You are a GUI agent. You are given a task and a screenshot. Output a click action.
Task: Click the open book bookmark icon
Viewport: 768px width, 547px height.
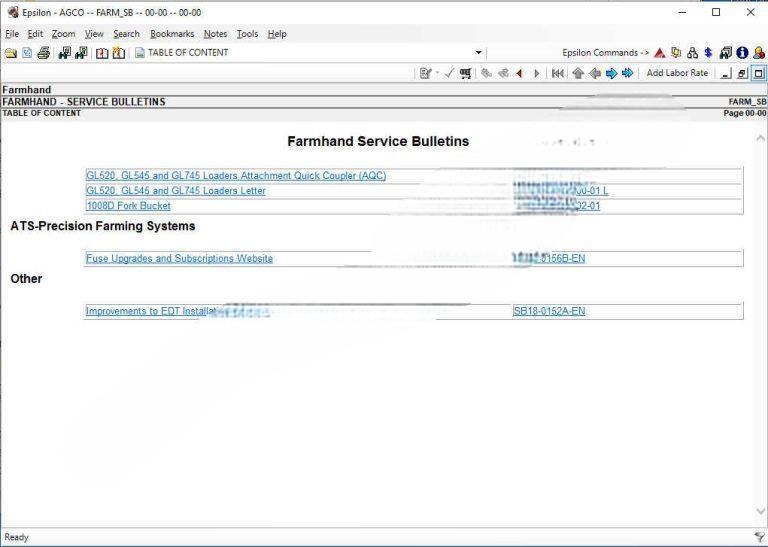click(102, 53)
